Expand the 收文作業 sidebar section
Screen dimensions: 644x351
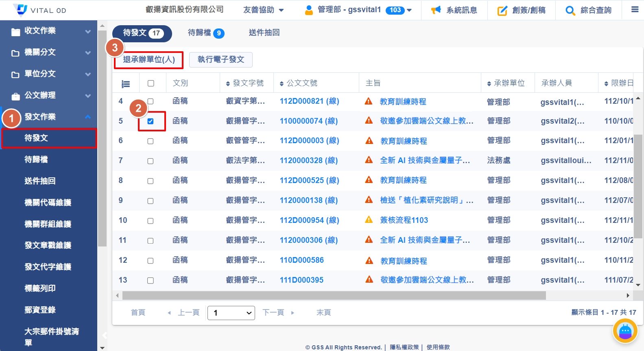pyautogui.click(x=49, y=31)
